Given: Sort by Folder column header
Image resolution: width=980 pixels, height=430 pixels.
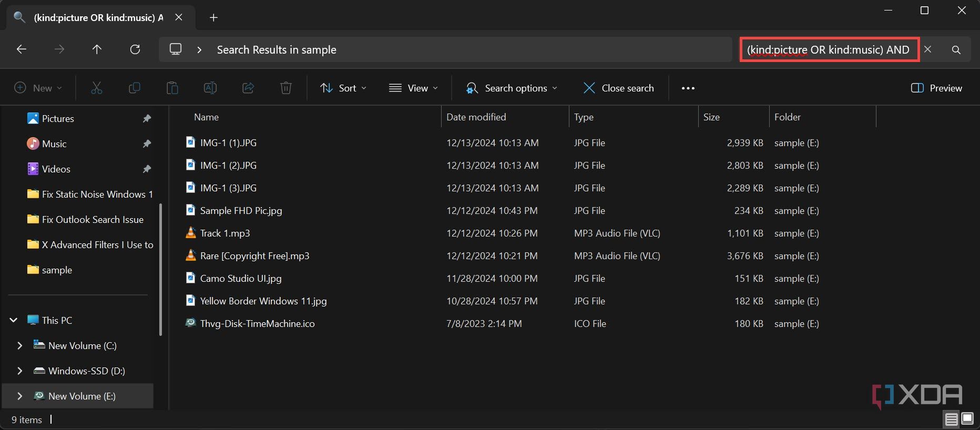Looking at the screenshot, I should (x=787, y=117).
